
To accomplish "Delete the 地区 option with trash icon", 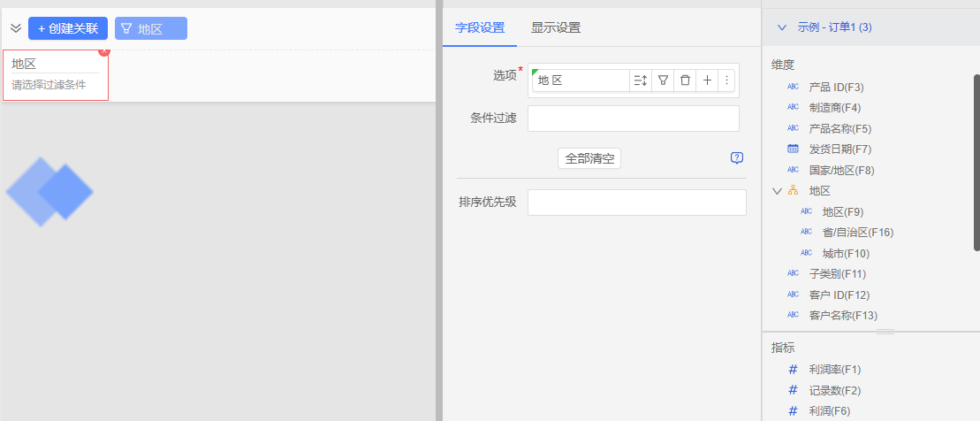I will (x=685, y=80).
